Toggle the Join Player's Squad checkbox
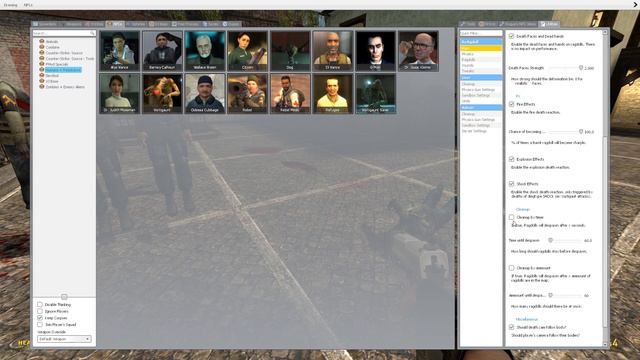 coord(40,324)
